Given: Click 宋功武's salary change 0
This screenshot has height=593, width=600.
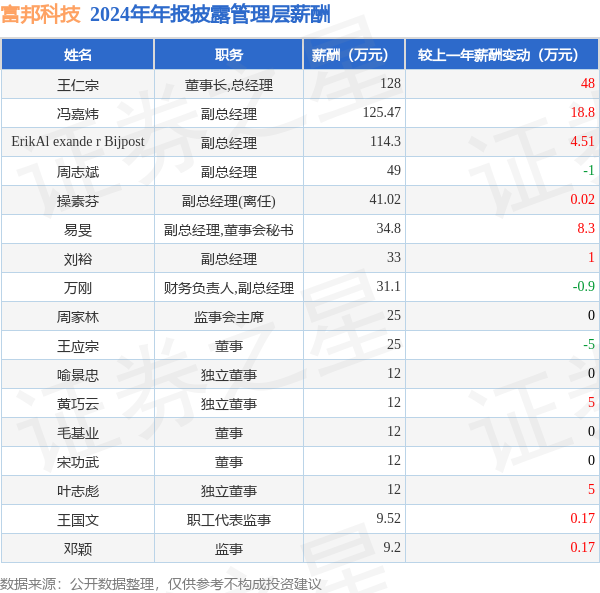Looking at the screenshot, I should [592, 461].
